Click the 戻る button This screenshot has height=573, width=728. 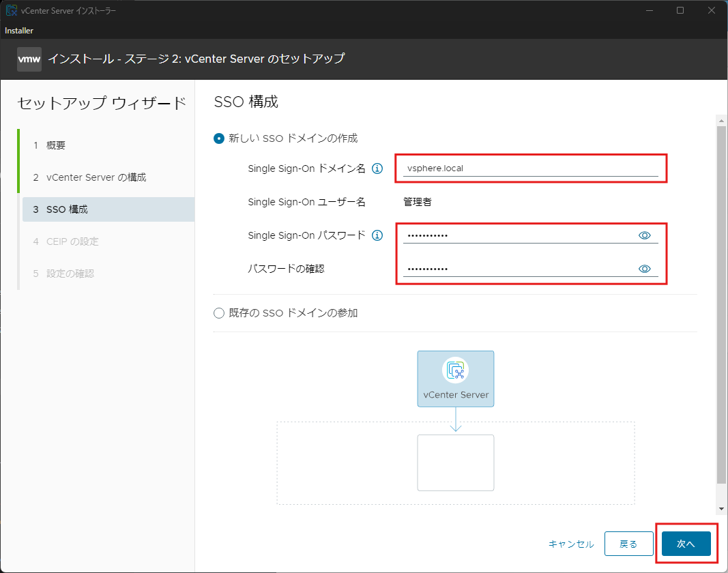click(628, 544)
